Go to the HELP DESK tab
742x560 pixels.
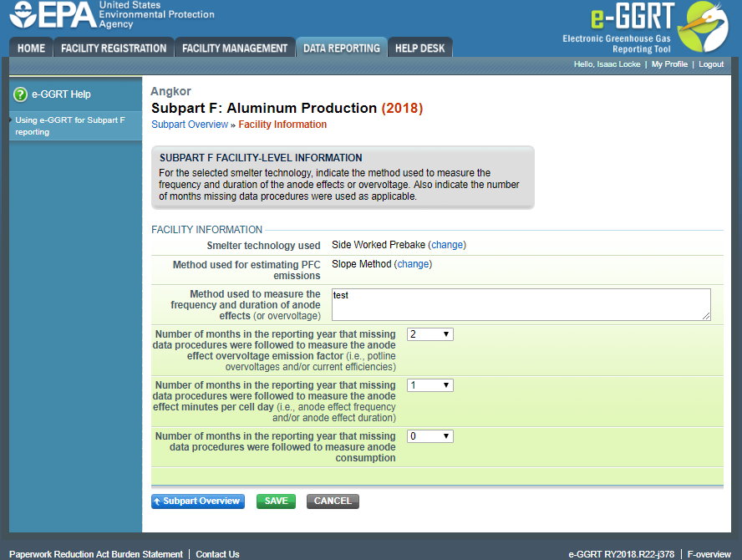pyautogui.click(x=419, y=48)
